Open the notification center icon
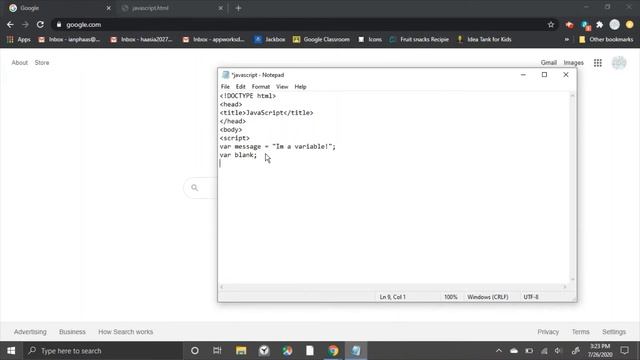This screenshot has height=360, width=640. pos(624,350)
